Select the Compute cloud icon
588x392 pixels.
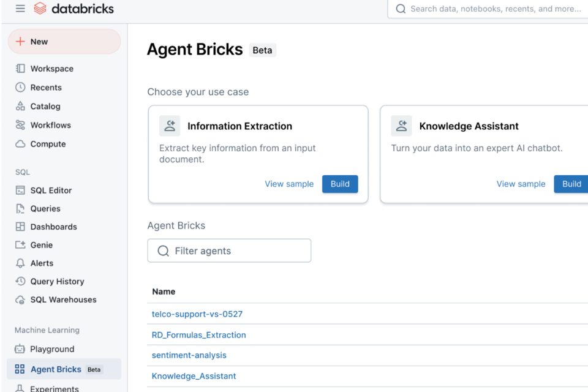pos(20,144)
